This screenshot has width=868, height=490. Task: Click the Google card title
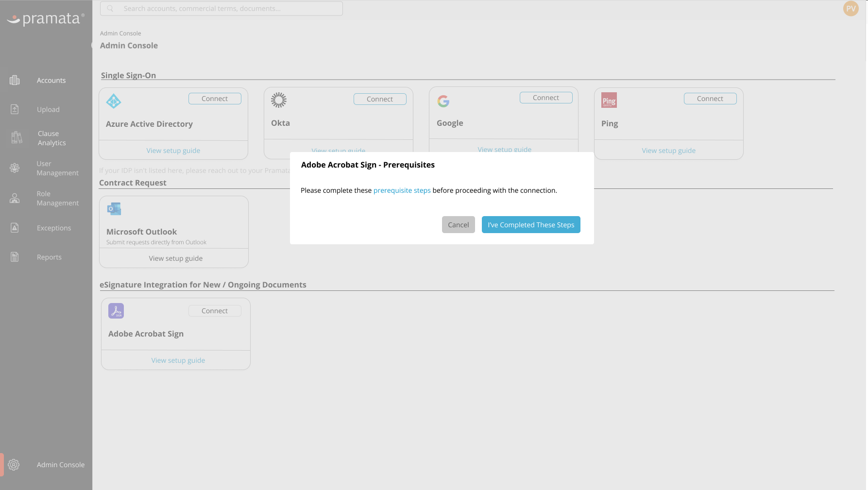450,123
